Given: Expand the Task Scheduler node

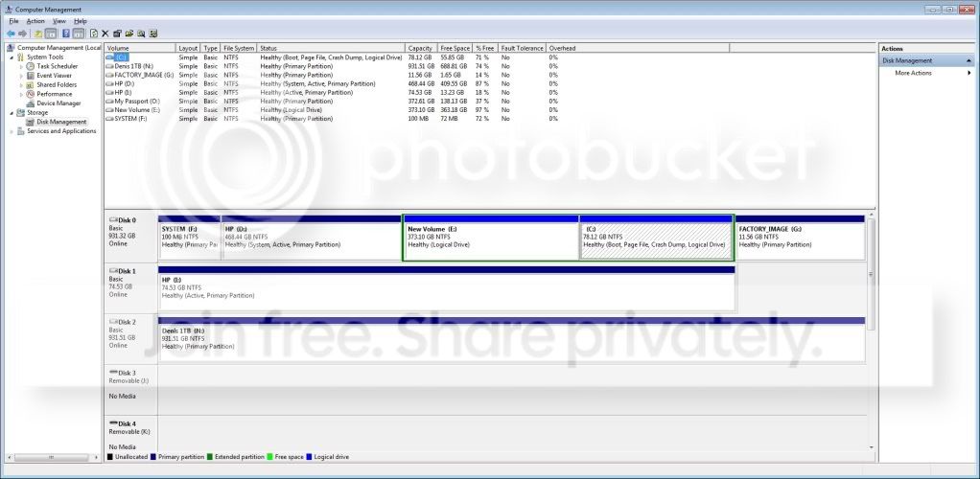Looking at the screenshot, I should click(x=21, y=66).
